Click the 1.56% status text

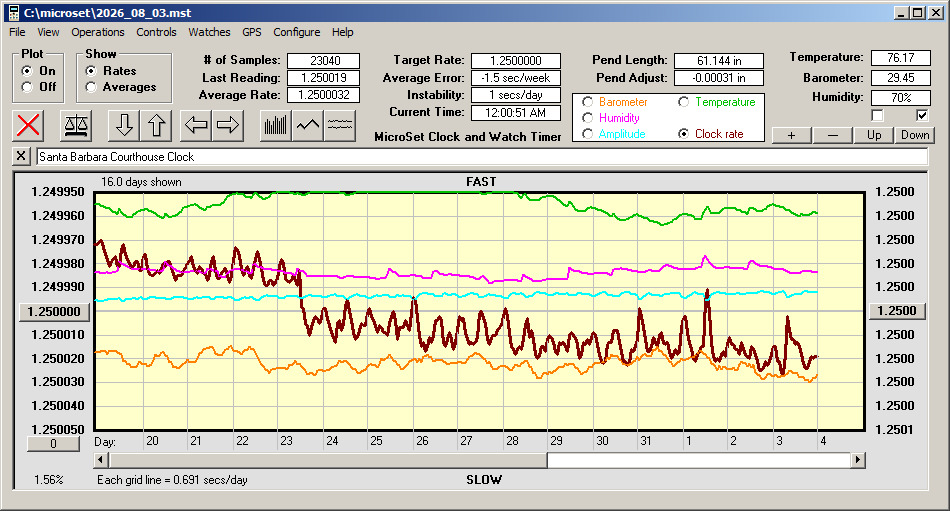(x=48, y=480)
